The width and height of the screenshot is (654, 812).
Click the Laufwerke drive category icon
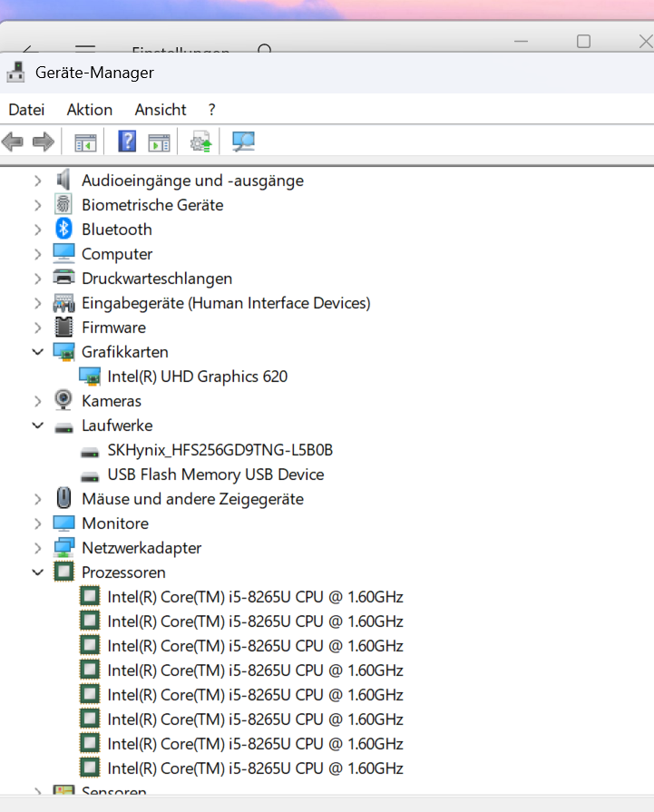coord(63,427)
